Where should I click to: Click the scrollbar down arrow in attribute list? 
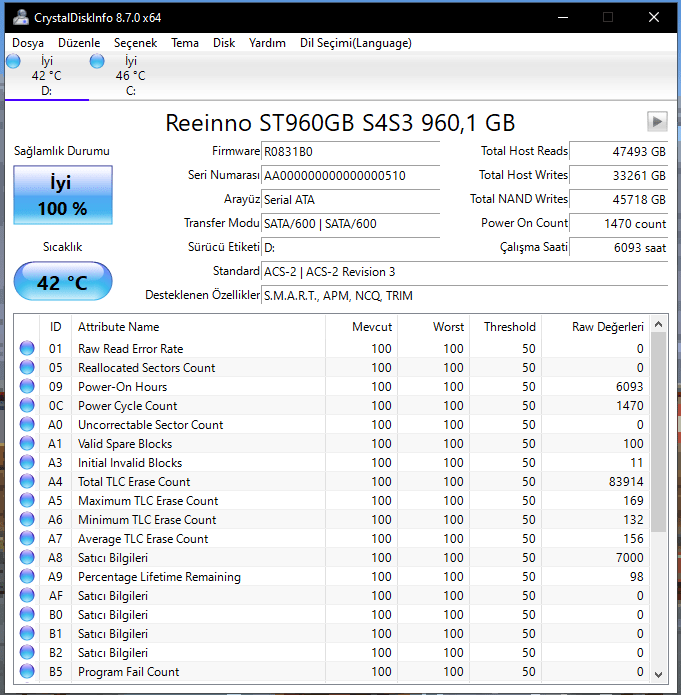(658, 672)
